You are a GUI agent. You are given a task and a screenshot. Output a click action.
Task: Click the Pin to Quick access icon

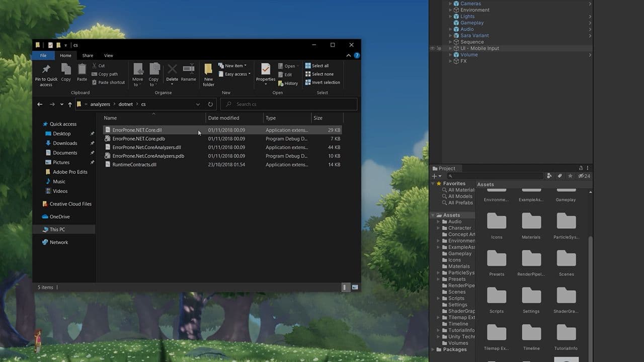(x=46, y=69)
